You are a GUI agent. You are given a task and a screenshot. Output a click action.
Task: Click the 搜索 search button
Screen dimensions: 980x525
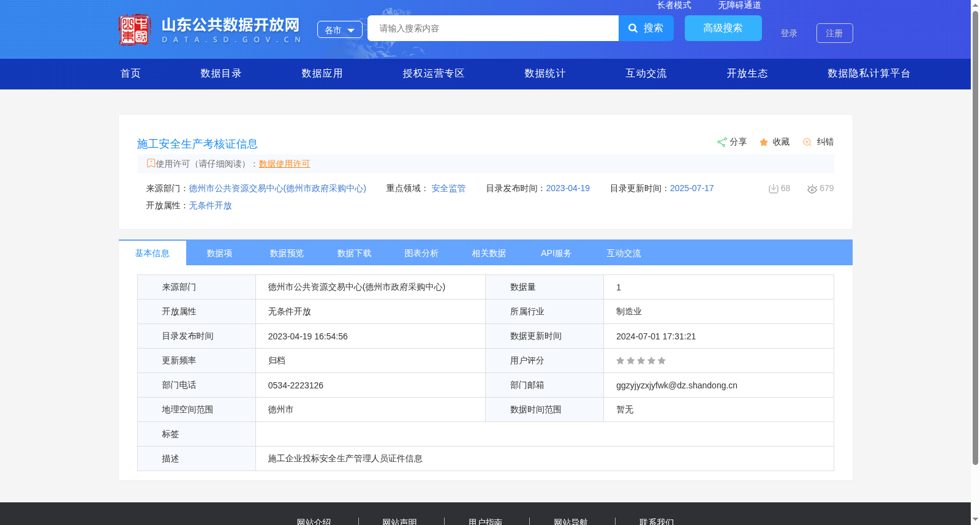[646, 28]
